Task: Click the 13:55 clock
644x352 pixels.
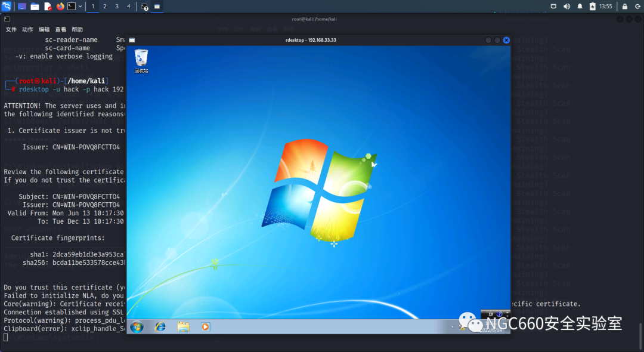Action: pos(605,6)
